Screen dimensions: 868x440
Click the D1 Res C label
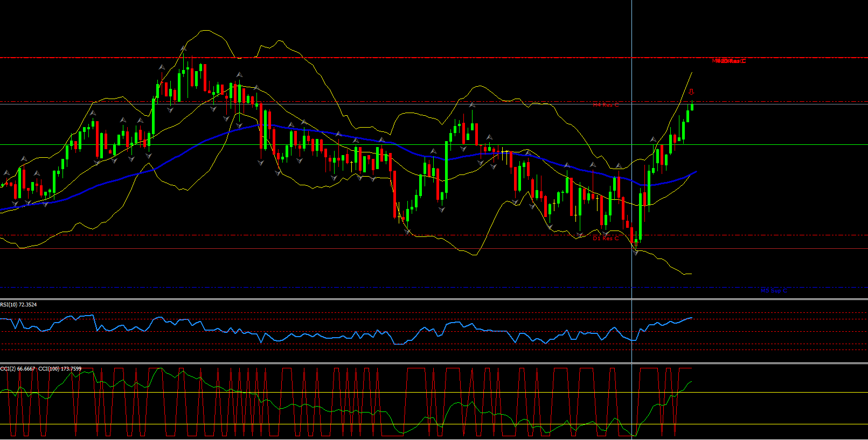(606, 239)
